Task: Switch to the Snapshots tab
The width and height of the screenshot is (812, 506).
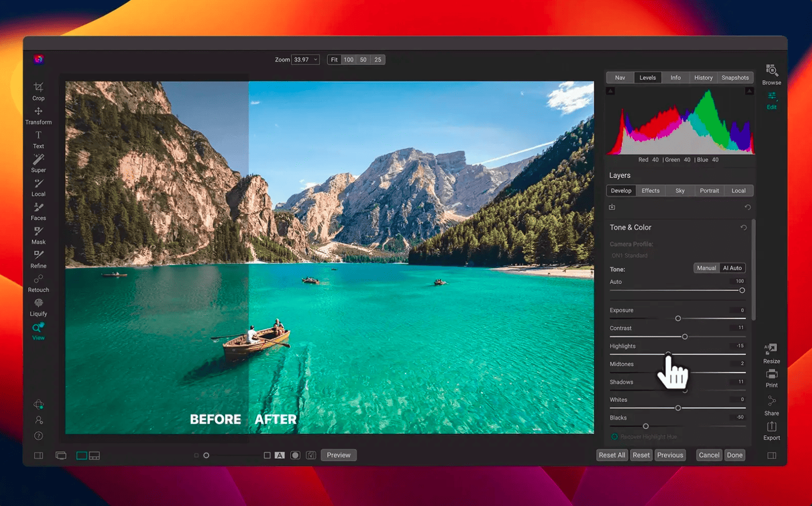Action: coord(735,78)
